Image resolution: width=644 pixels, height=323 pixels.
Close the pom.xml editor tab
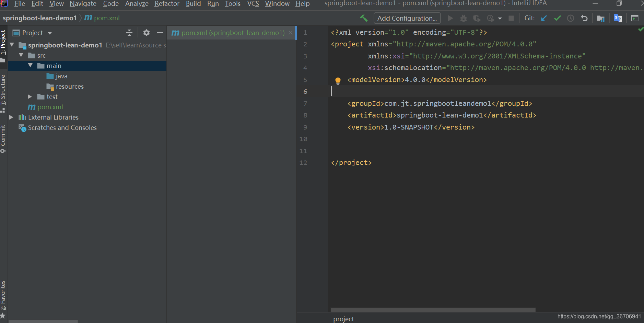[291, 33]
